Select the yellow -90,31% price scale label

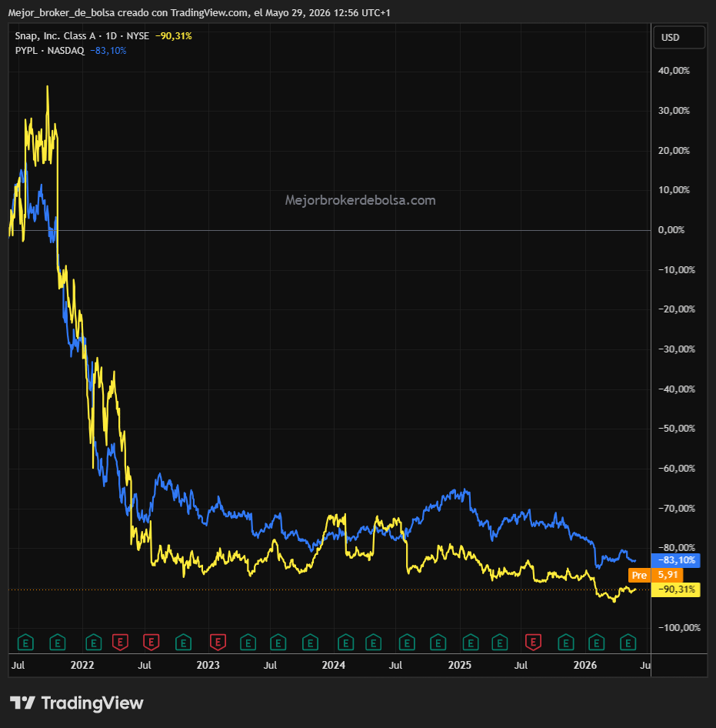tap(676, 589)
